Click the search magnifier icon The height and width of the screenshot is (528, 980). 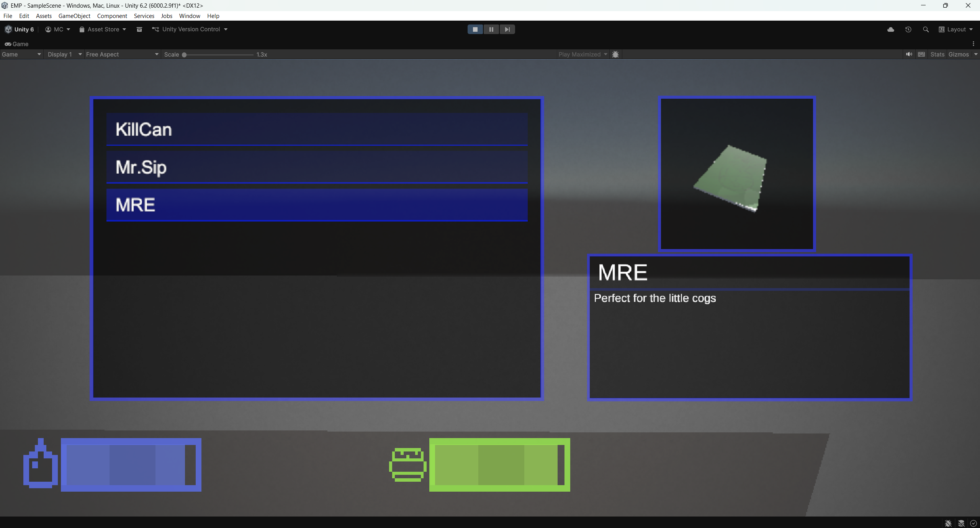coord(926,29)
